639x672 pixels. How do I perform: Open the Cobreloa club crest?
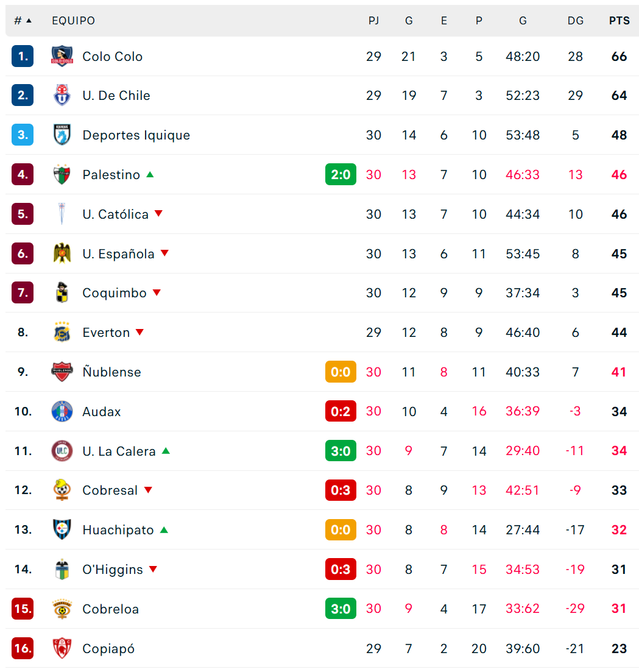pyautogui.click(x=62, y=609)
